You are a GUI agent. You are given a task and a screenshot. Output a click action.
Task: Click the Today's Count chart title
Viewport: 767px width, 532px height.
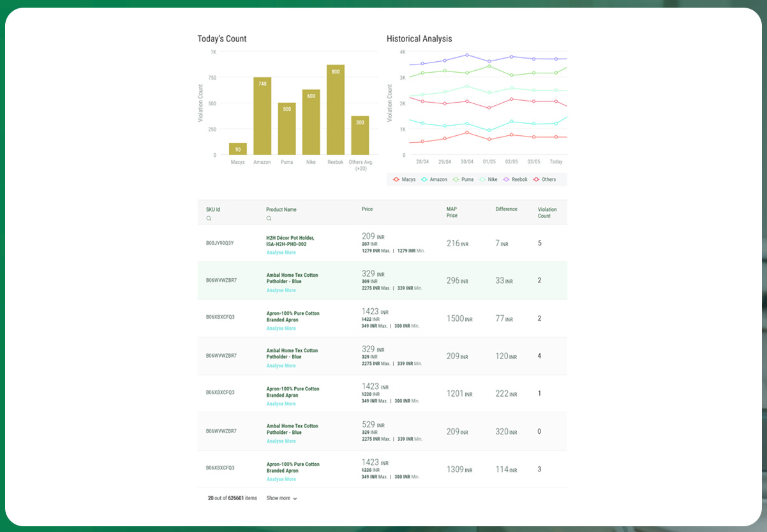(x=222, y=39)
